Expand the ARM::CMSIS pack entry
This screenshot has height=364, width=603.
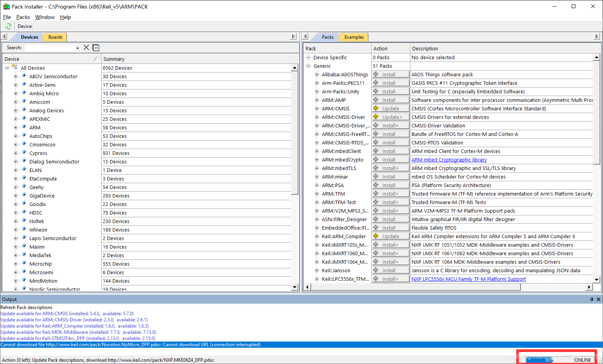pyautogui.click(x=317, y=108)
